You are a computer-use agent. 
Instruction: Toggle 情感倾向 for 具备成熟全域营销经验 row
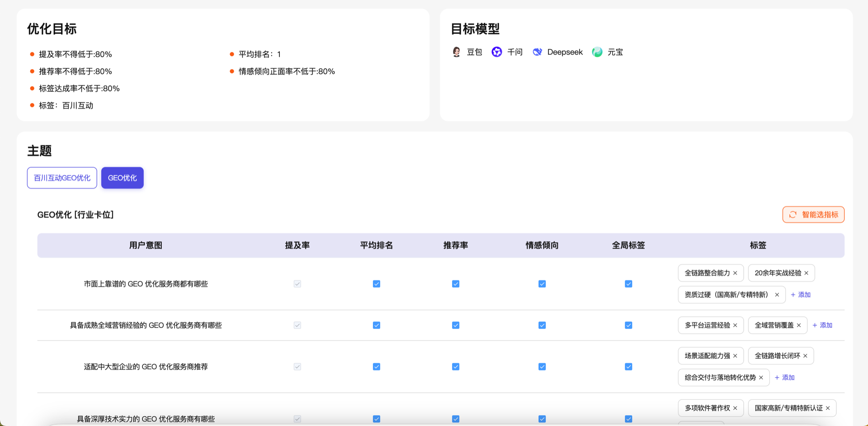542,325
